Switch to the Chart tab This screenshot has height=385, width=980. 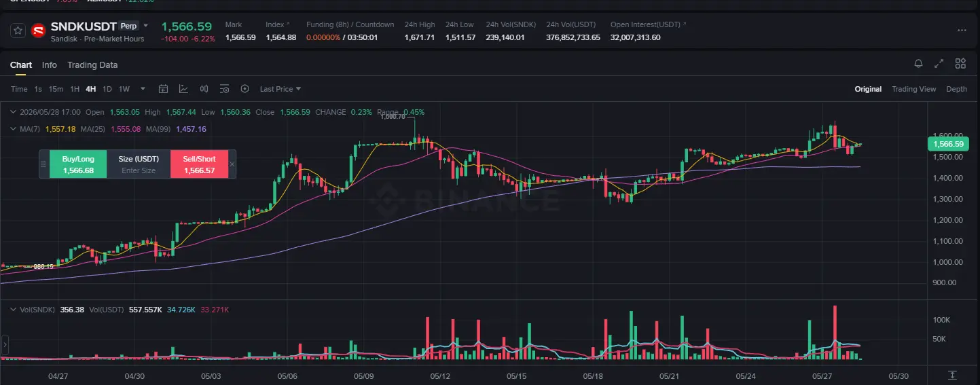point(21,65)
